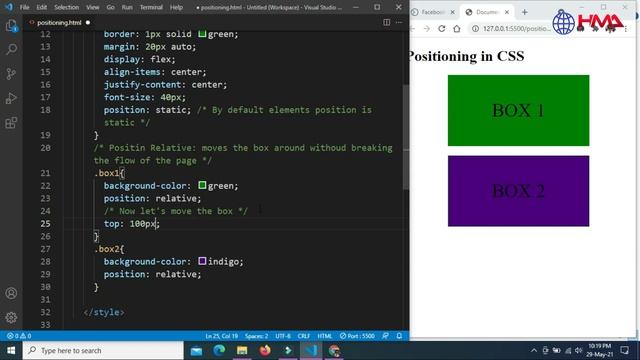The height and width of the screenshot is (360, 640).
Task: Open the Help menu
Action: click(x=176, y=7)
